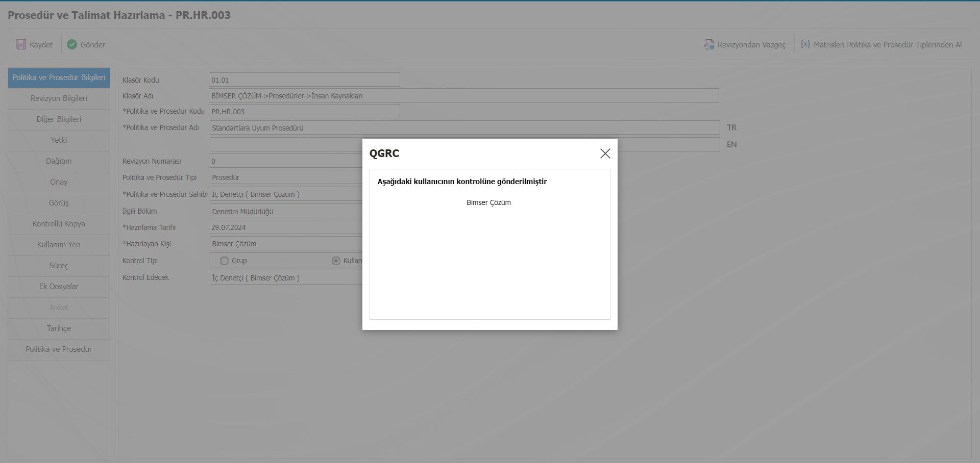This screenshot has width=980, height=463.
Task: Click the Klasör Kodu field 01.01
Action: (x=304, y=80)
